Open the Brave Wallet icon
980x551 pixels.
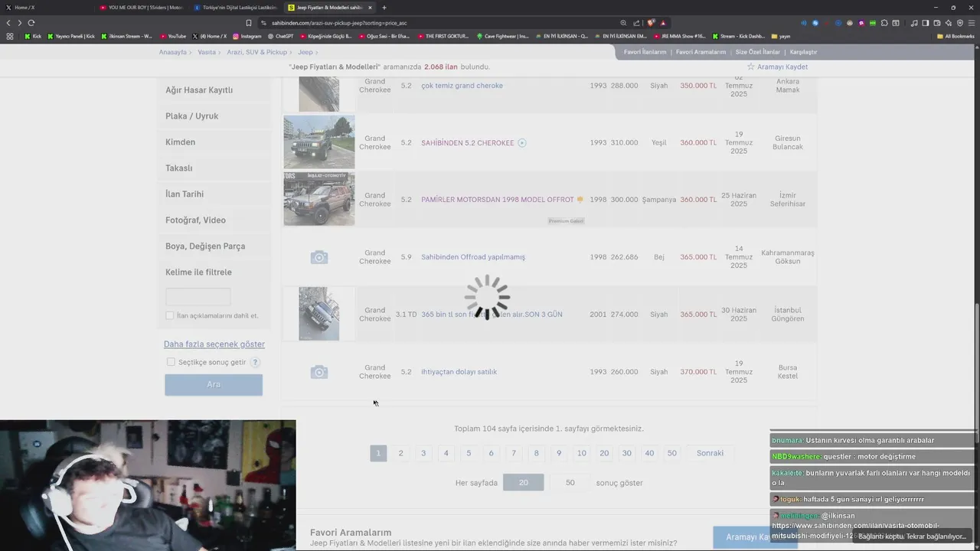click(x=937, y=23)
